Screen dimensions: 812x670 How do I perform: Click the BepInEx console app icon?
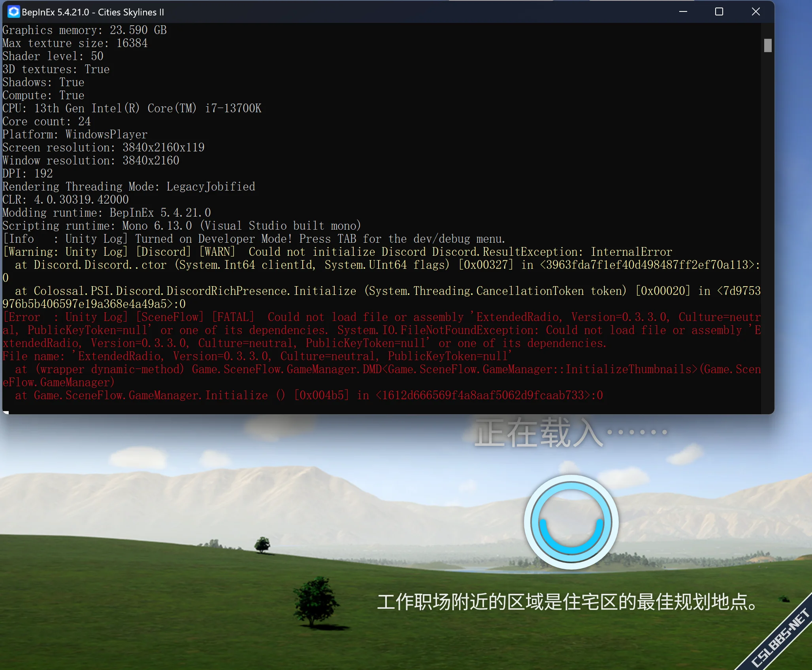pyautogui.click(x=13, y=12)
